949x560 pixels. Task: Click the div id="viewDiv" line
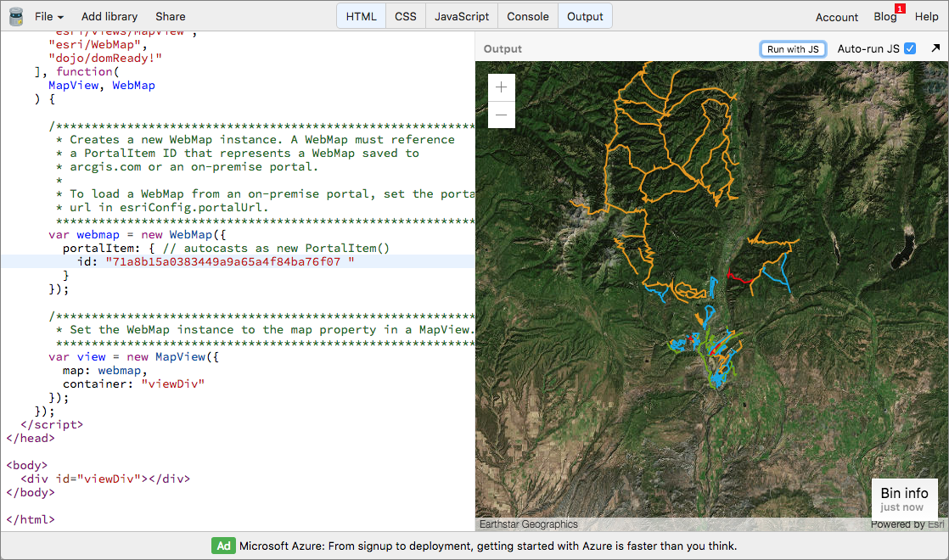tap(105, 479)
